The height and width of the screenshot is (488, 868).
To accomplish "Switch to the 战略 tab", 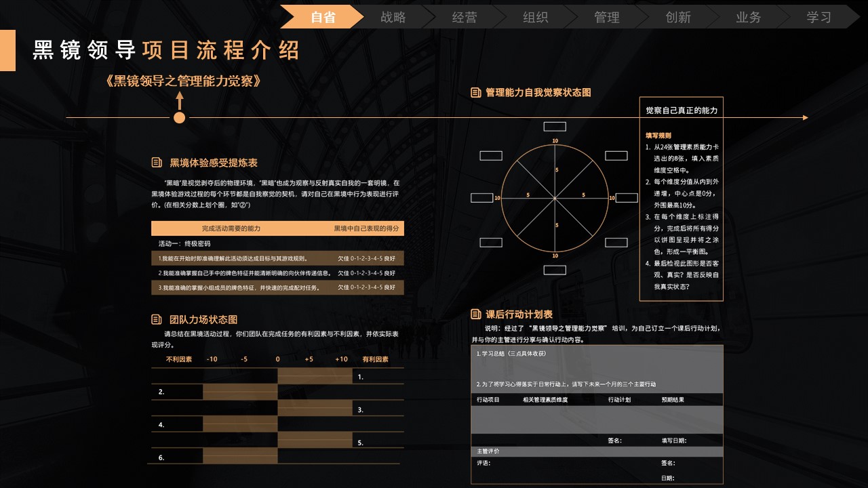I will pyautogui.click(x=393, y=17).
